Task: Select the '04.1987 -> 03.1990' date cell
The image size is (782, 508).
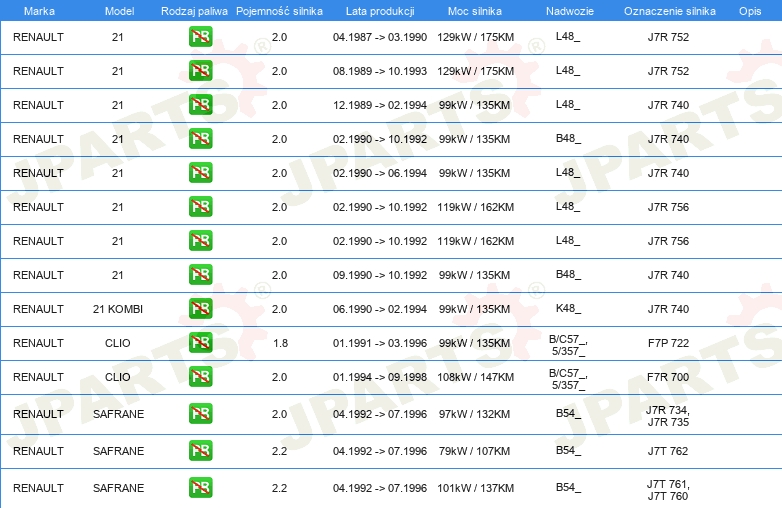Action: [x=380, y=37]
